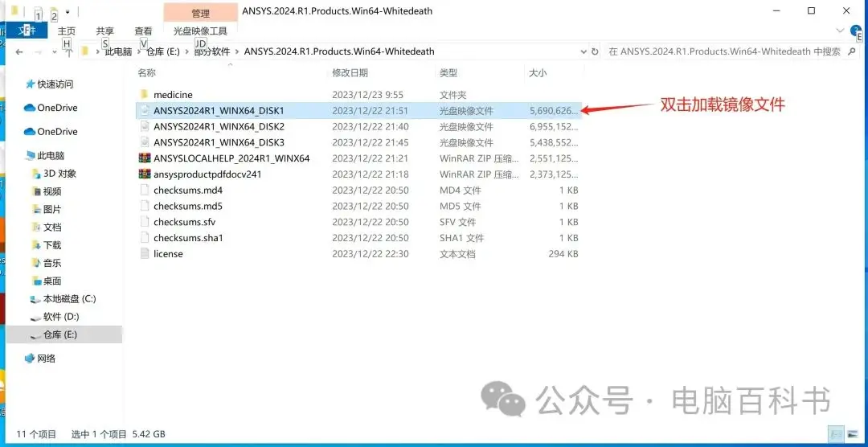Screen dimensions: 868x447
Task: Select the ANSYSLOCALHELP_2024R1_WINX64 WinRAR archive icon
Action: coord(145,158)
